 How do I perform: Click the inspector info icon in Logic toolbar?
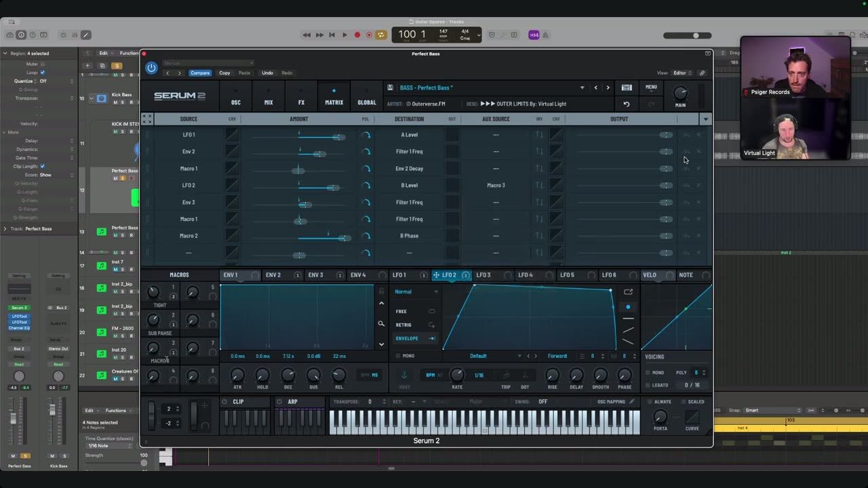point(21,35)
